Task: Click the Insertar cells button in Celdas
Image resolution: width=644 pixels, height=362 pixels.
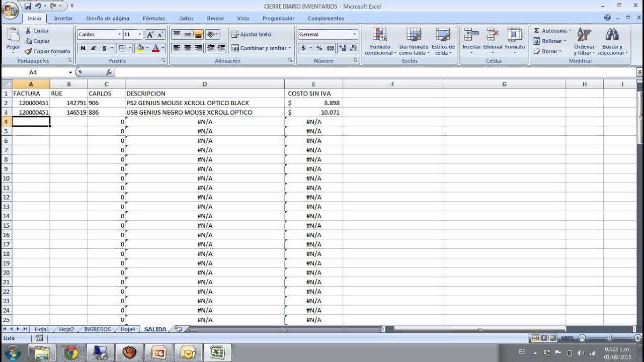Action: click(x=471, y=41)
